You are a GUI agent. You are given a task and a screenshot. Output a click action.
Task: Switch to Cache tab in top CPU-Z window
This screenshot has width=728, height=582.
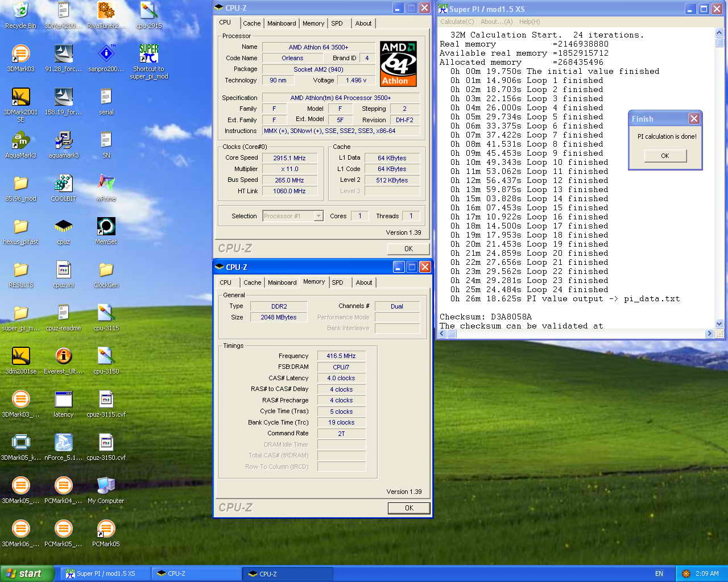251,23
